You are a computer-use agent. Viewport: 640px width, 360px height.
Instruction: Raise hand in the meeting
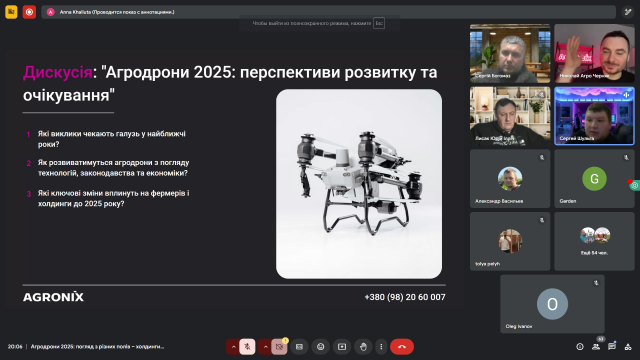click(x=363, y=347)
